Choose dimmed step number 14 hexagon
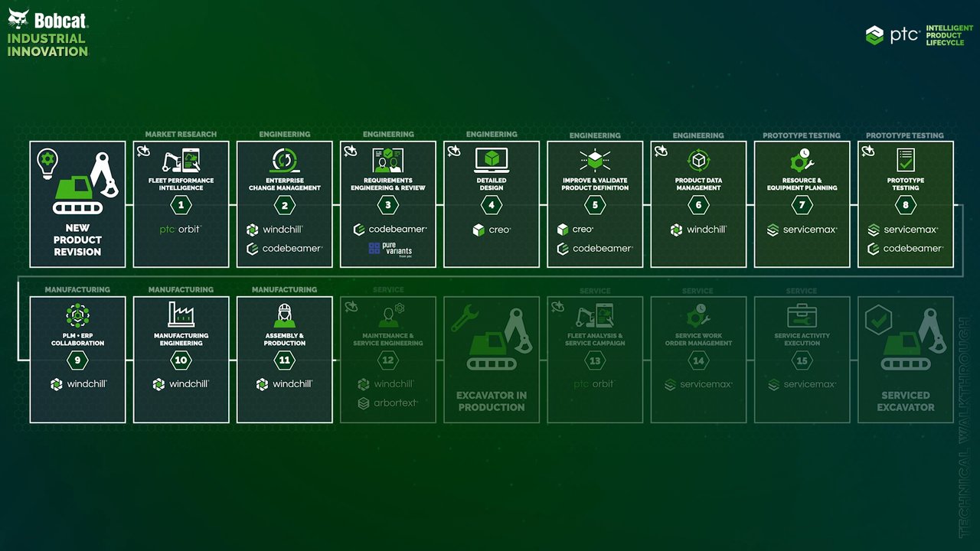 [698, 360]
